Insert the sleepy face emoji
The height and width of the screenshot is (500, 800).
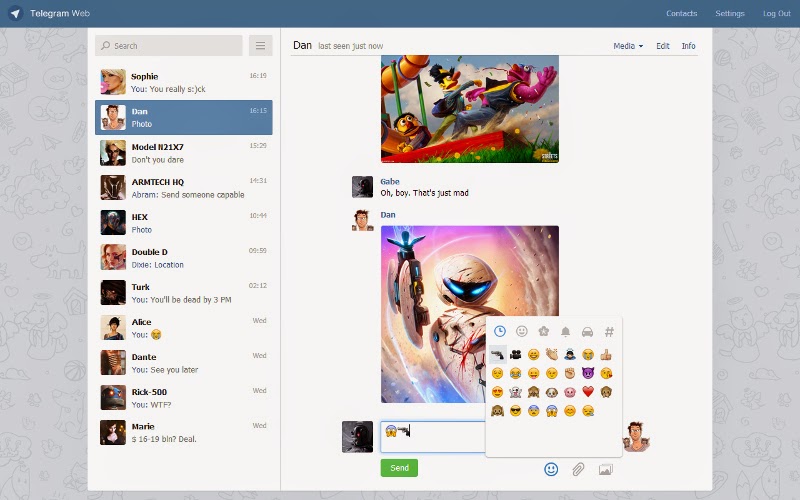tap(588, 411)
